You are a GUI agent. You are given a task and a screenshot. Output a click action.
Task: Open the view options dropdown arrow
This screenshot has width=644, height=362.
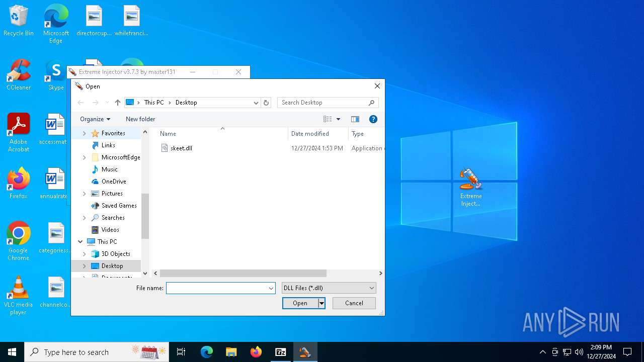[x=338, y=119]
